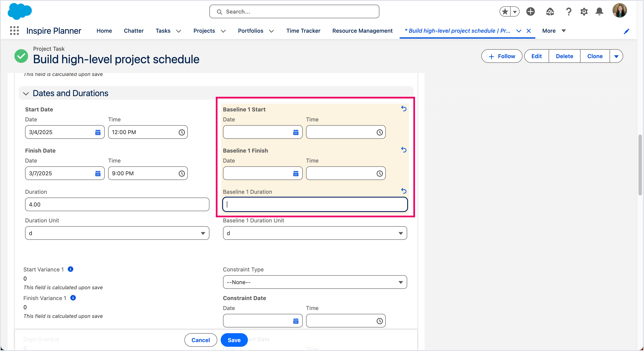
Task: Click the Follow button
Action: click(501, 56)
